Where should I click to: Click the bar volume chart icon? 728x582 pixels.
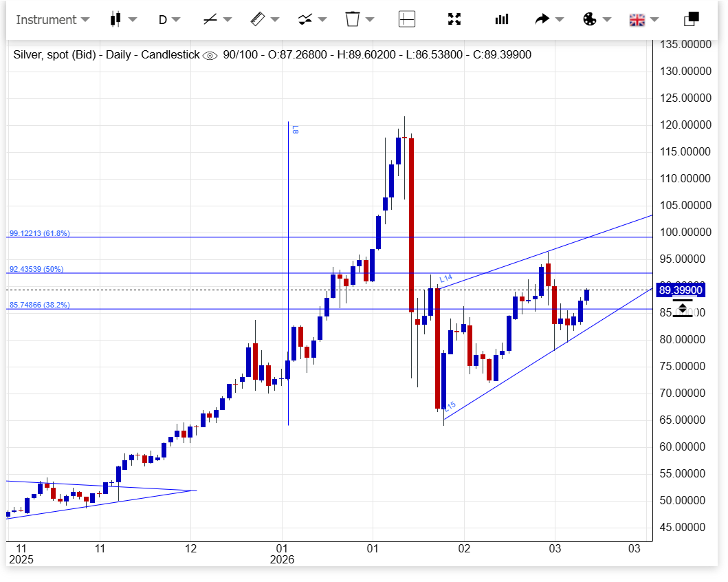[502, 19]
